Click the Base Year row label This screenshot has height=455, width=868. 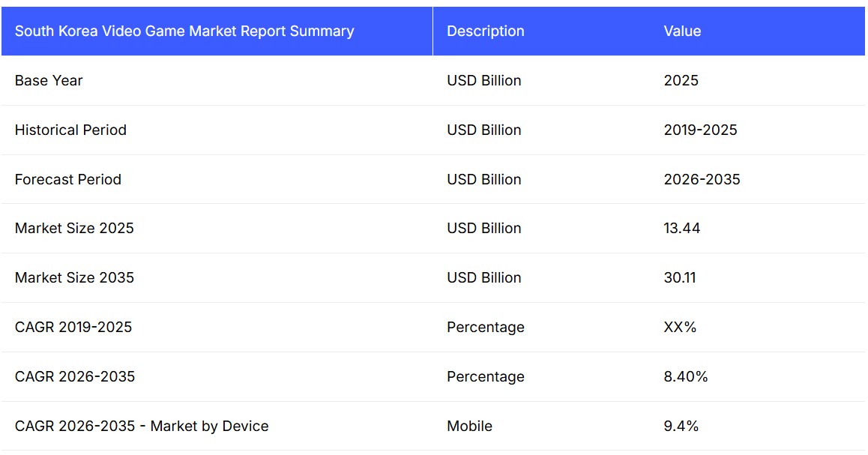(x=49, y=81)
